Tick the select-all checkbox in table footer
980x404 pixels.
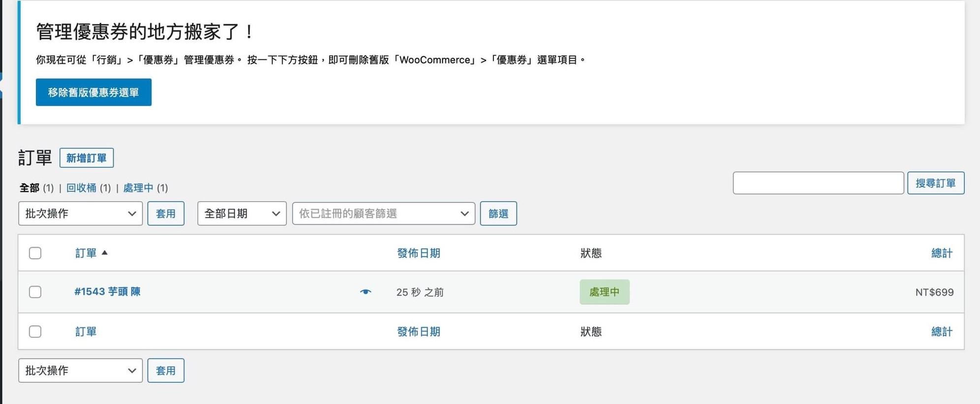pos(35,332)
